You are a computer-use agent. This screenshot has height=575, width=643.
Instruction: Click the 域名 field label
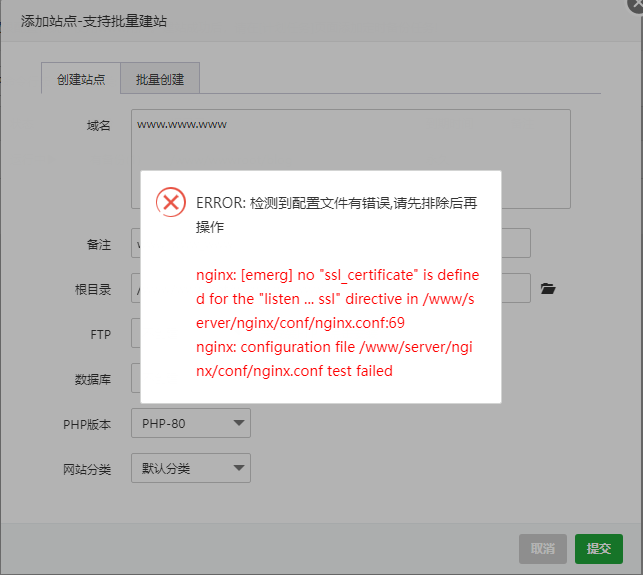pyautogui.click(x=98, y=125)
